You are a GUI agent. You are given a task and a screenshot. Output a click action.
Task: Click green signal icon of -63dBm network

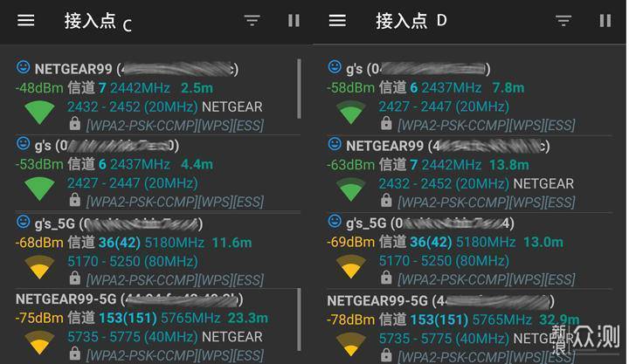coord(351,189)
